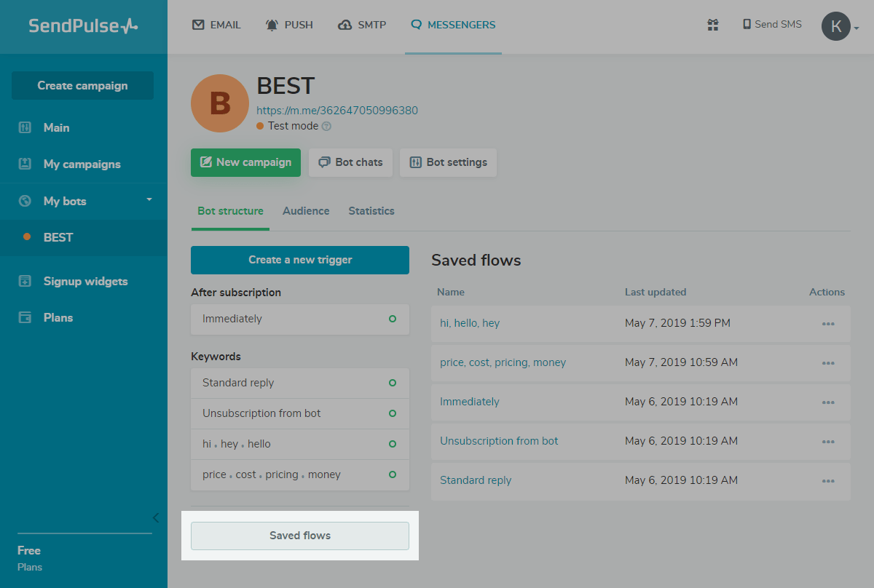Click the Test mode help icon
Viewport: 874px width, 588px height.
[326, 126]
